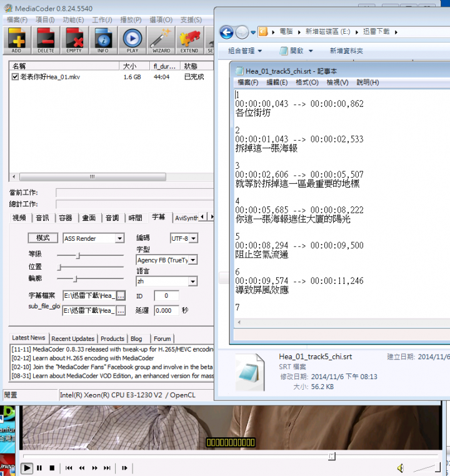Sort the file list by 大小 column
Image resolution: width=450 pixels, height=476 pixels.
(x=134, y=66)
